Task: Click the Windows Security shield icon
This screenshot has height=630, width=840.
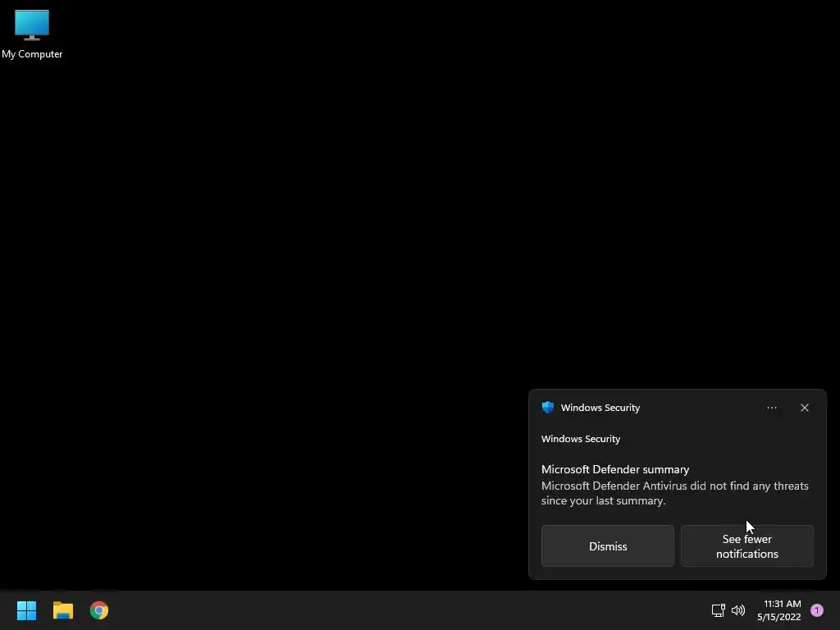Action: (547, 407)
